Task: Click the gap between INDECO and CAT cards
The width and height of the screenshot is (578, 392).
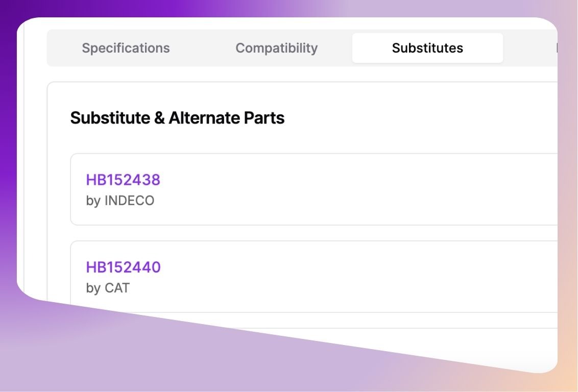Action: click(306, 233)
